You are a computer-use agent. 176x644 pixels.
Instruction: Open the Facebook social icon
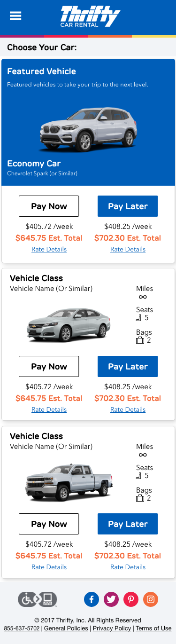point(92,599)
